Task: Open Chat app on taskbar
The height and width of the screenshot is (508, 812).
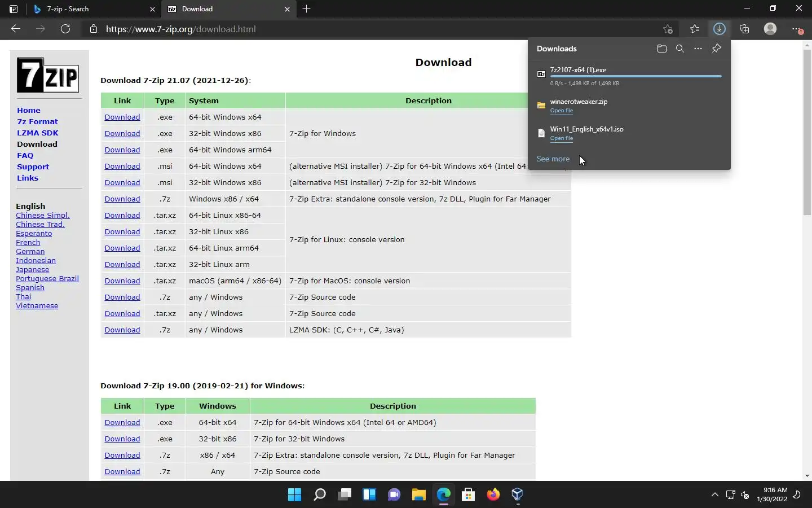Action: (394, 495)
